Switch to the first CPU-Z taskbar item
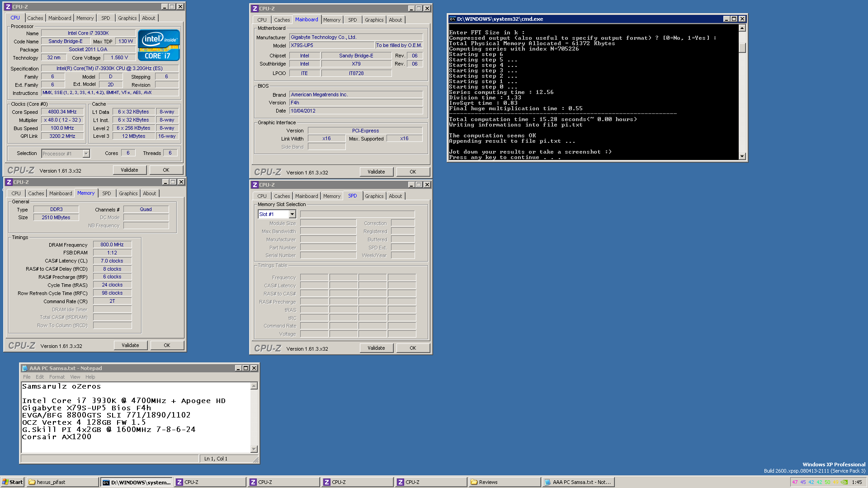 point(210,482)
